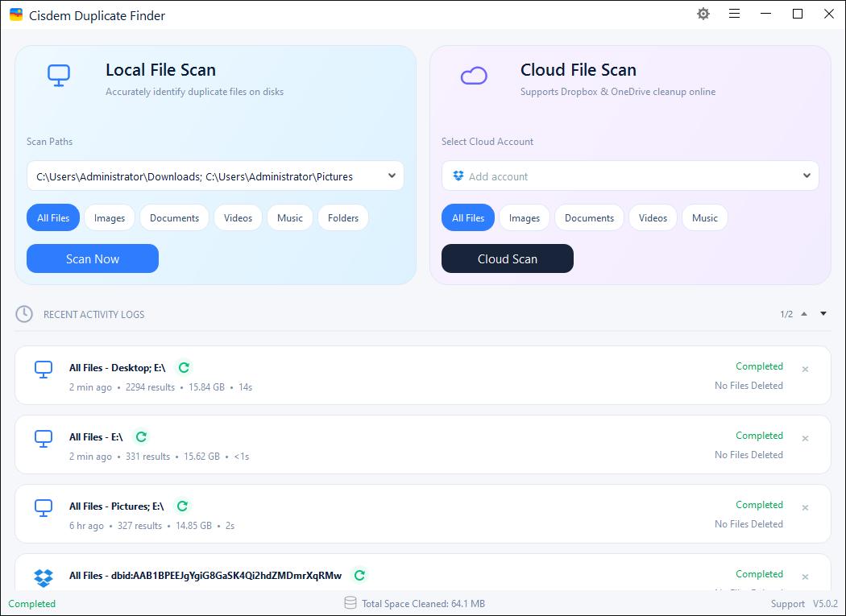Click Dropbox icon of the dbid log entry
Image resolution: width=846 pixels, height=616 pixels.
[44, 577]
